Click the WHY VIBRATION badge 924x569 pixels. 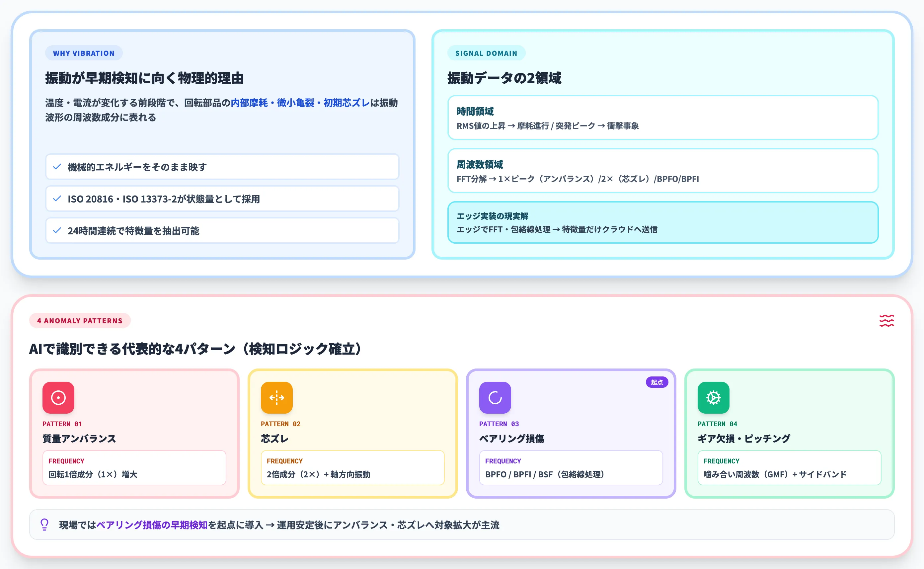(84, 53)
